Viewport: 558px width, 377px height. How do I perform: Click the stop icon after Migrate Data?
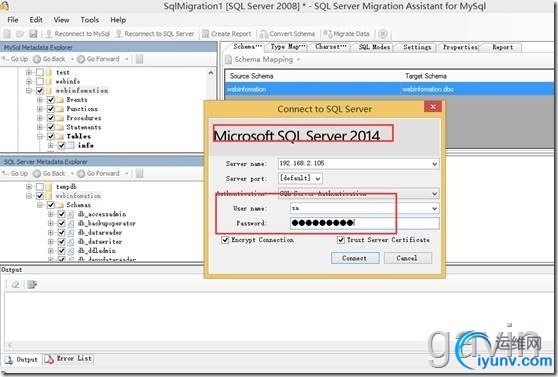coord(383,34)
